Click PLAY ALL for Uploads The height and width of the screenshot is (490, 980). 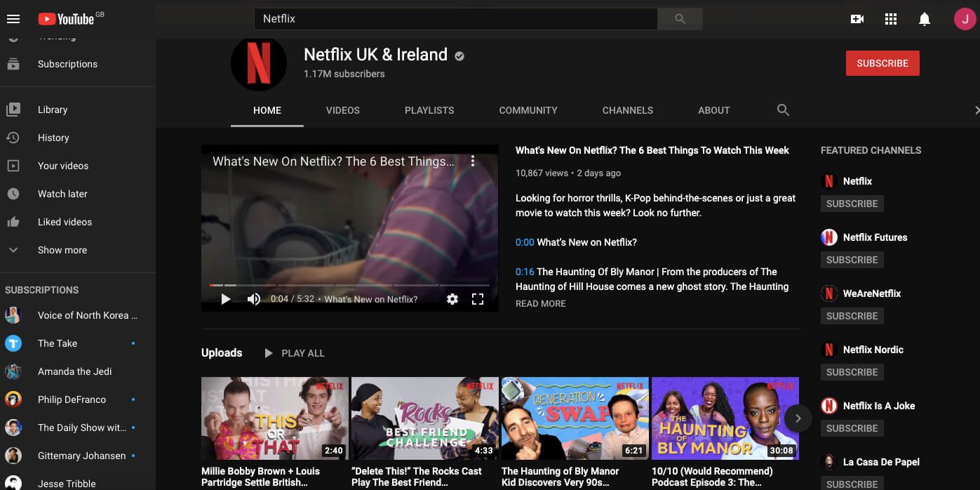click(295, 353)
